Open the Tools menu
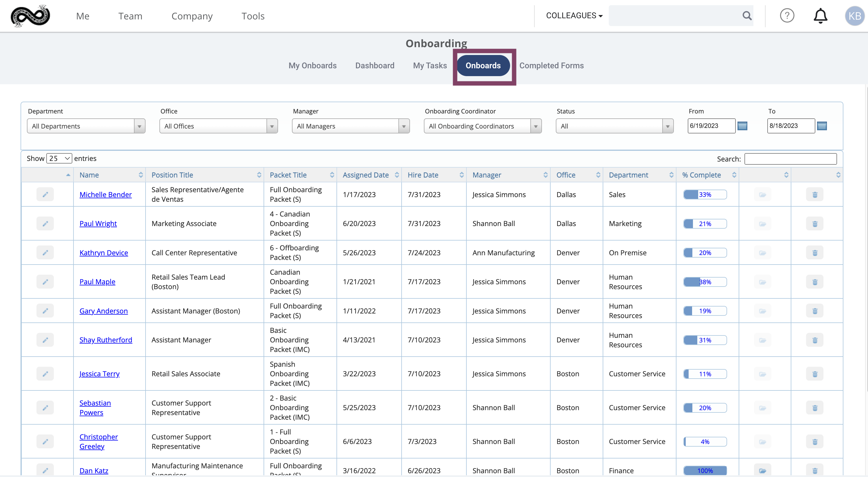Screen dimensions: 868x477 (253, 16)
